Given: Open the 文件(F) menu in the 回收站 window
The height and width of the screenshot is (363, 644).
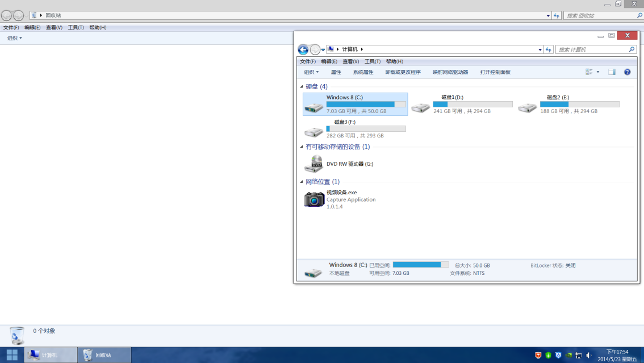Looking at the screenshot, I should 11,27.
